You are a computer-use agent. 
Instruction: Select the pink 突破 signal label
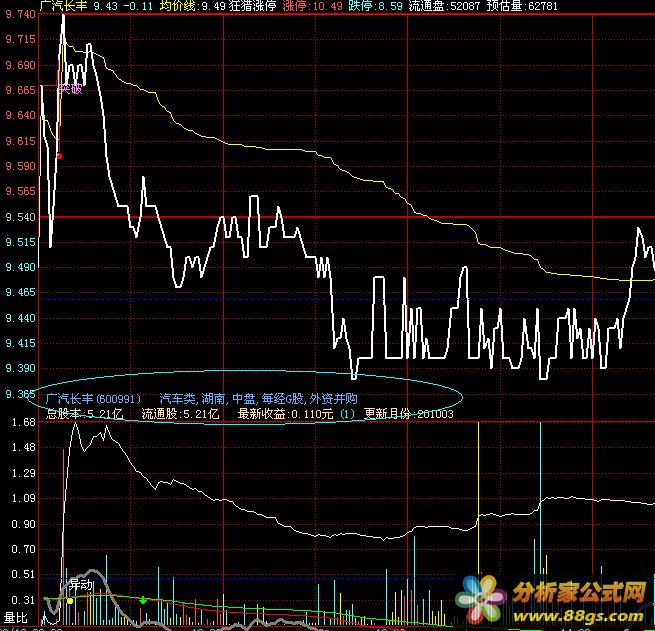[70, 89]
